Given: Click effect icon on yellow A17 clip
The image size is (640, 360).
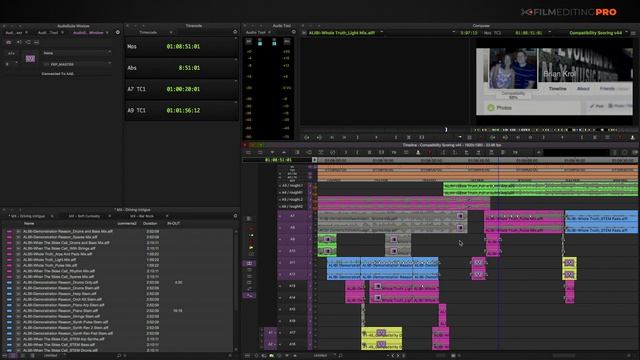Looking at the screenshot, I should [x=381, y=333].
